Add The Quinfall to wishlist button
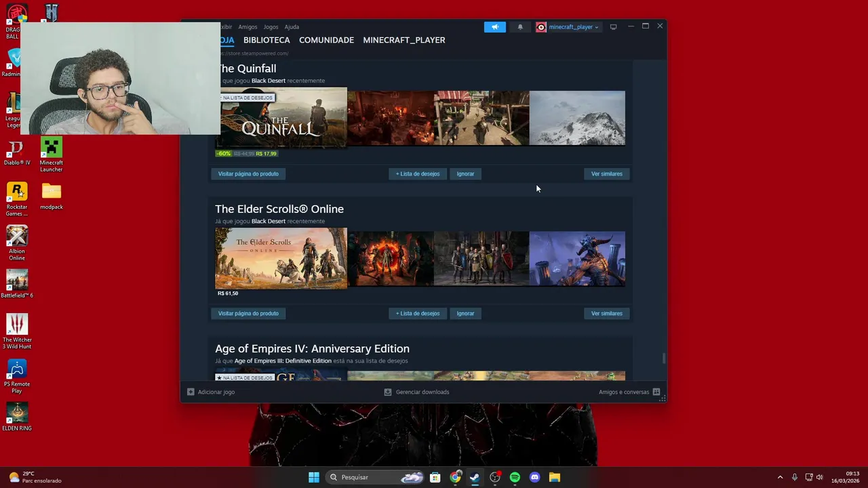The height and width of the screenshot is (488, 868). [x=418, y=174]
